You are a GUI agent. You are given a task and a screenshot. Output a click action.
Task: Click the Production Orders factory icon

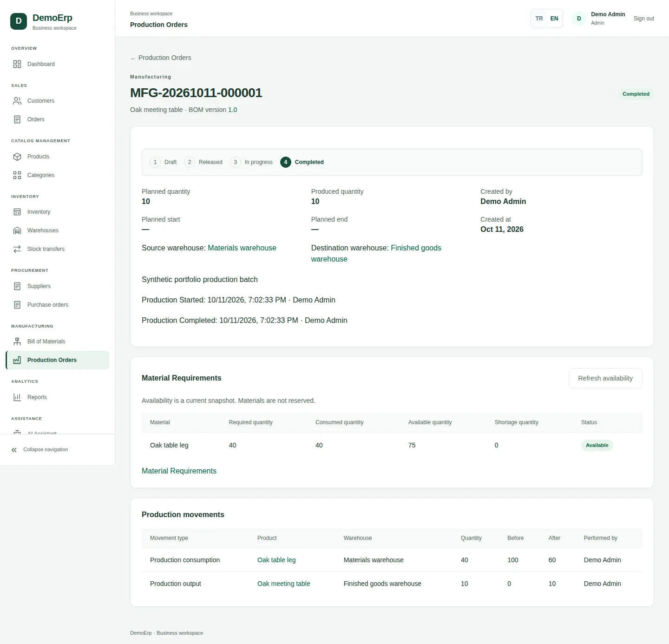tap(17, 360)
